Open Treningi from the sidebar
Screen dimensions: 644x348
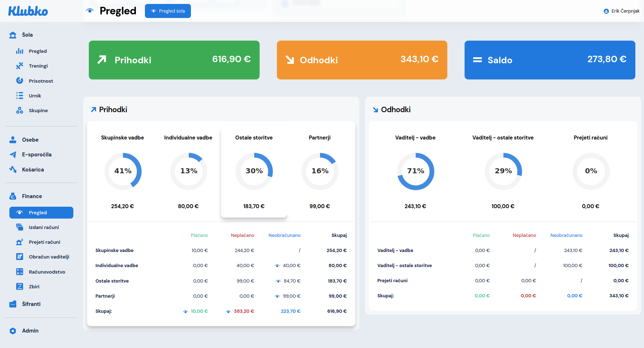(x=38, y=66)
